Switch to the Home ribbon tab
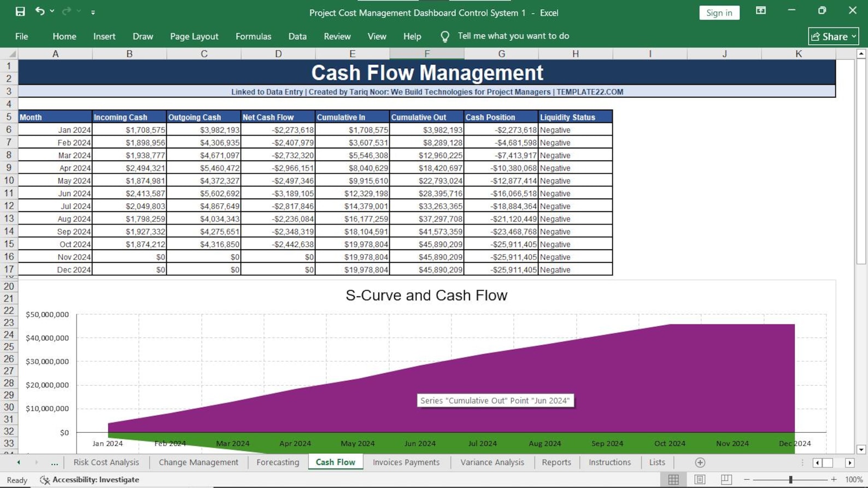Image resolution: width=868 pixels, height=488 pixels. 64,37
